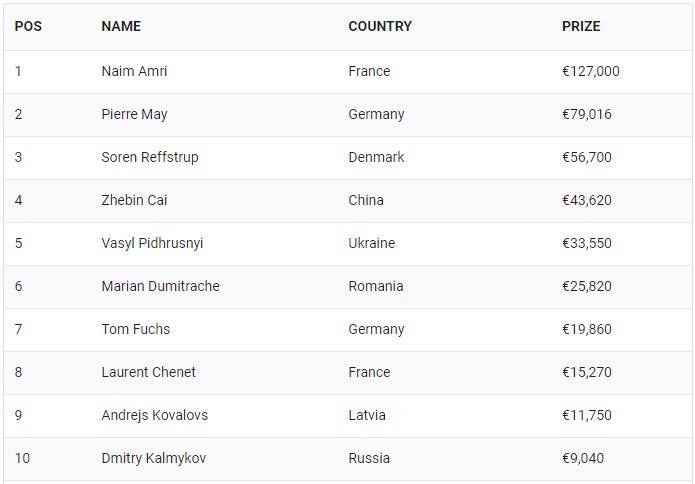695x484 pixels.
Task: Click Dmitry Kalmykov's name cell
Action: point(155,458)
